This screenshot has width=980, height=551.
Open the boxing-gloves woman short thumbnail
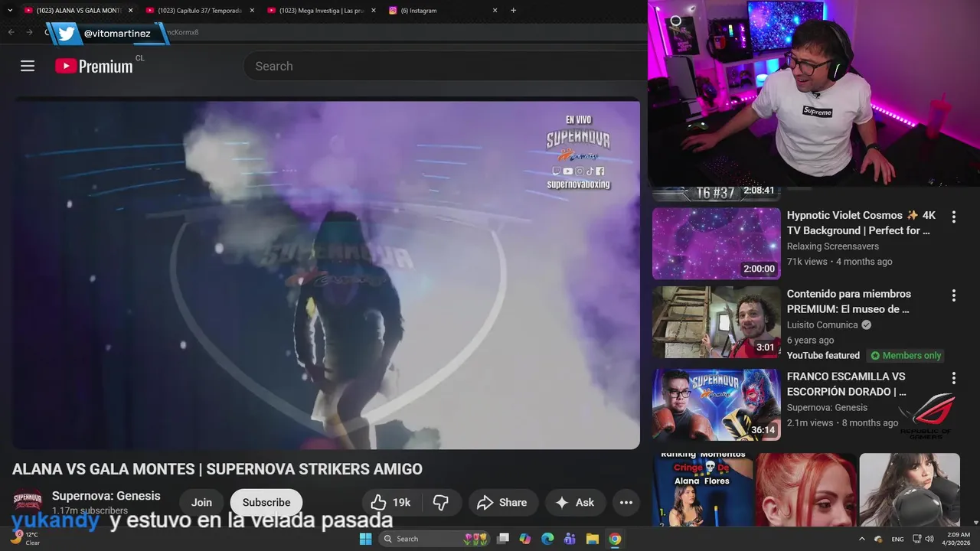[x=910, y=490]
